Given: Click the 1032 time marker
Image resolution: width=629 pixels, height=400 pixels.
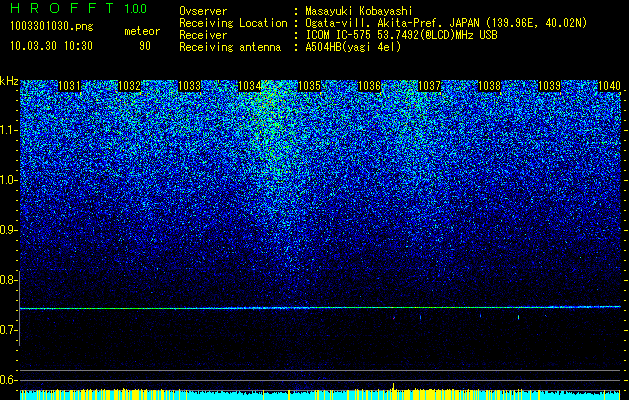Looking at the screenshot, I should click(130, 86).
